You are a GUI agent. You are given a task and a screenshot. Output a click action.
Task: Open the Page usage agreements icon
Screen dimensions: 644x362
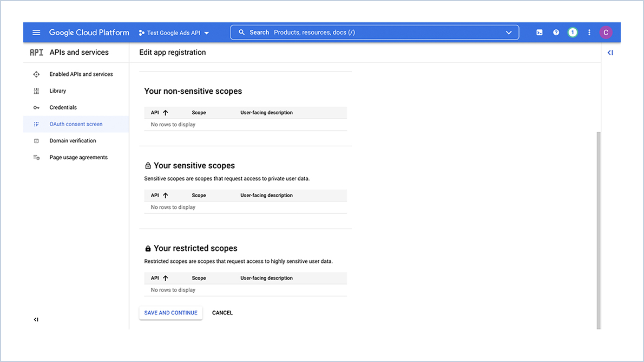(35, 157)
